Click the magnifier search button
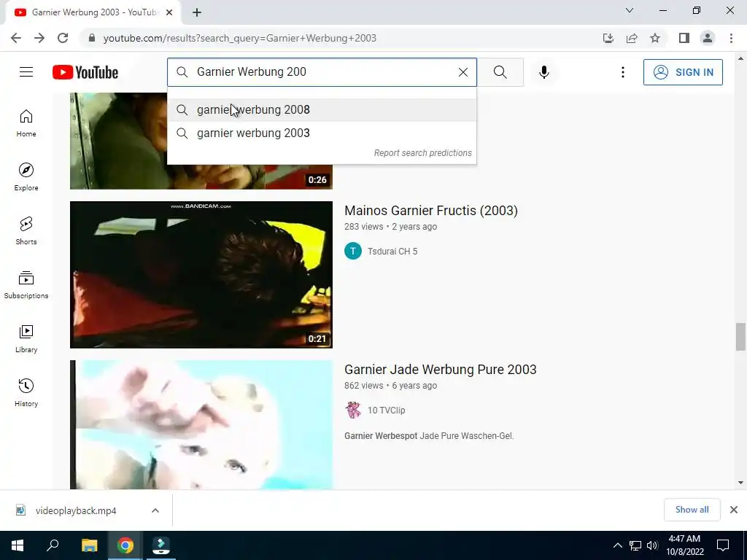Image resolution: width=747 pixels, height=560 pixels. coord(500,72)
